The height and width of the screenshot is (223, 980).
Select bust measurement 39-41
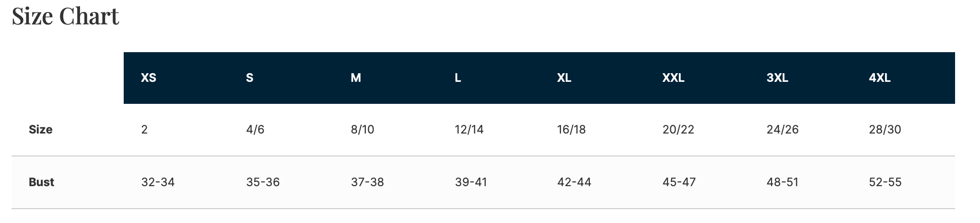[x=471, y=182]
